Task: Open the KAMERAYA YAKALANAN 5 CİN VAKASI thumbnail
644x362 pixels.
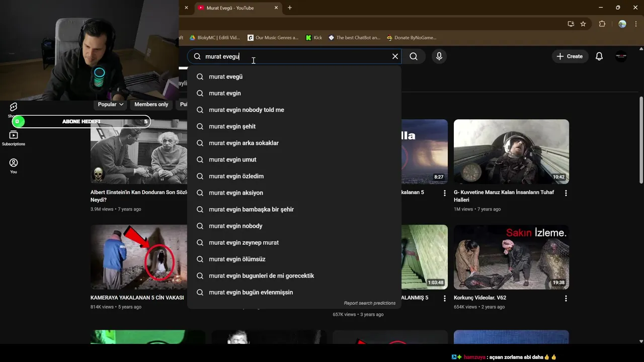Action: click(139, 257)
